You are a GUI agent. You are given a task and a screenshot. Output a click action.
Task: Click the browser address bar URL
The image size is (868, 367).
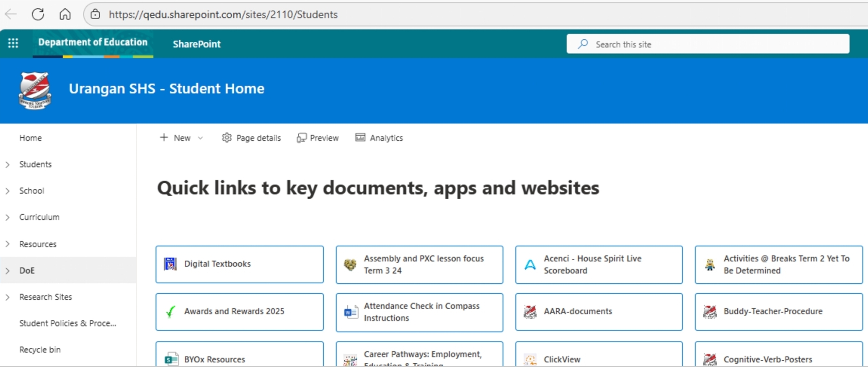223,14
